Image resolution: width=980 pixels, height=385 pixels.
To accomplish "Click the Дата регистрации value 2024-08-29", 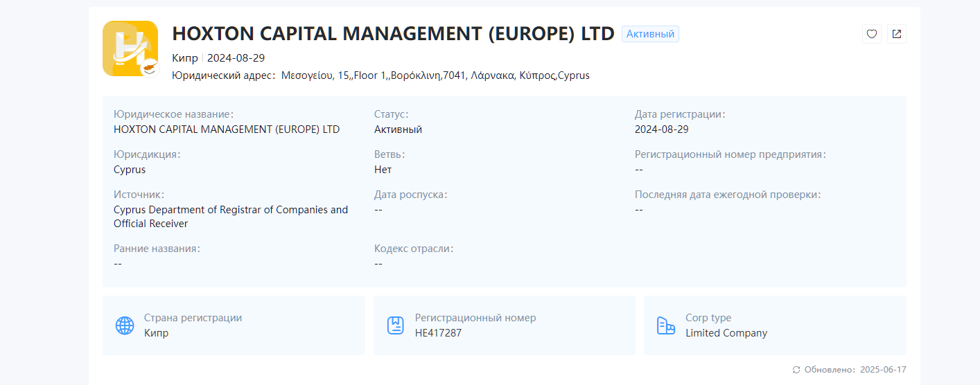I will (x=662, y=129).
